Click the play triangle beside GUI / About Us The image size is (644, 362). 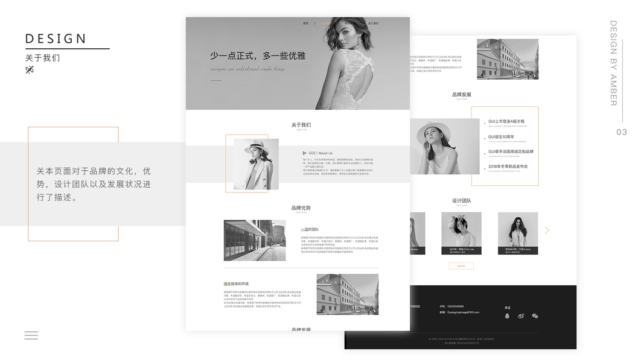click(304, 153)
